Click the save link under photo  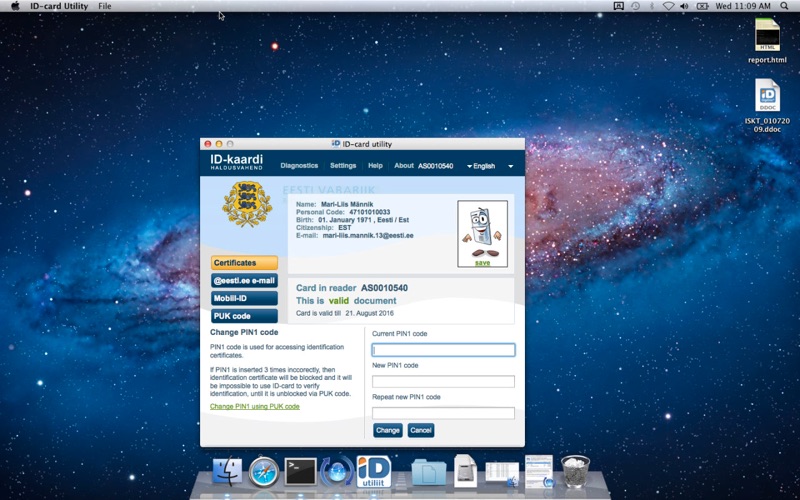[482, 263]
